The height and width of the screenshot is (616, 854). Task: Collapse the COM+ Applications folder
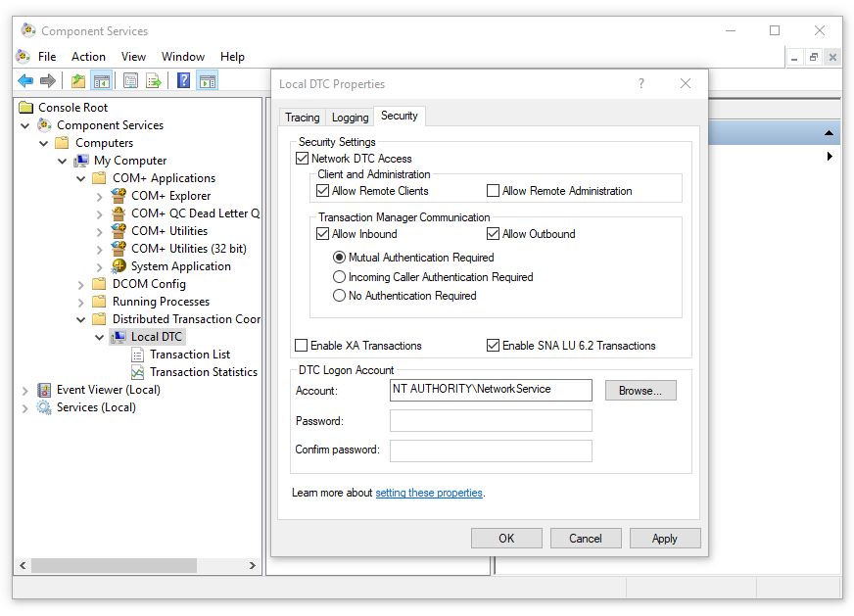click(x=81, y=178)
